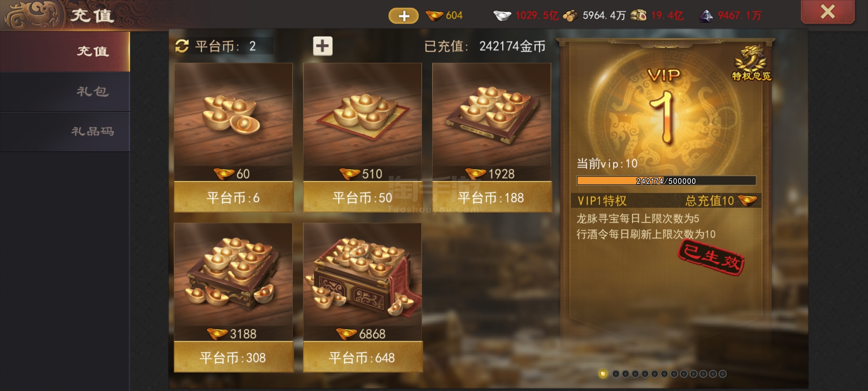The height and width of the screenshot is (391, 868).
Task: Buy the 60 gold pack for 平台币:6
Action: (234, 197)
